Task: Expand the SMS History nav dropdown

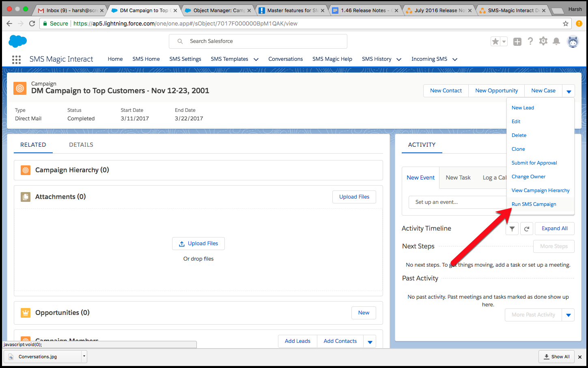Action: (399, 59)
